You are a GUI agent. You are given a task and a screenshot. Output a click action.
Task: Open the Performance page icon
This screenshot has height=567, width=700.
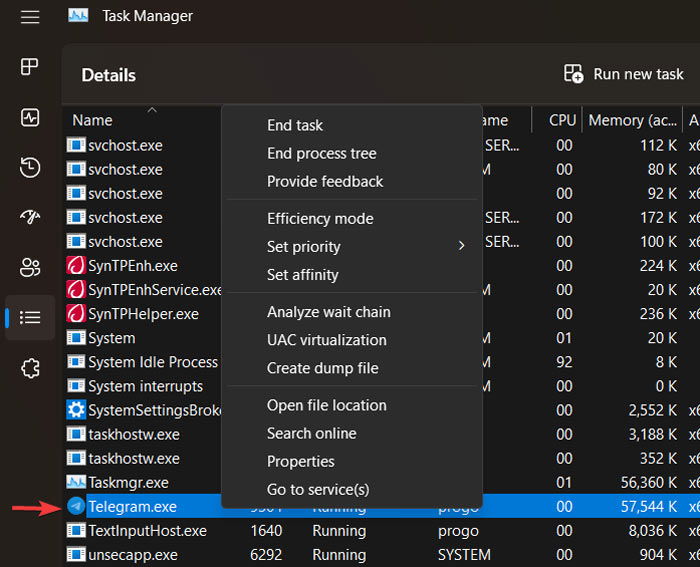click(30, 117)
